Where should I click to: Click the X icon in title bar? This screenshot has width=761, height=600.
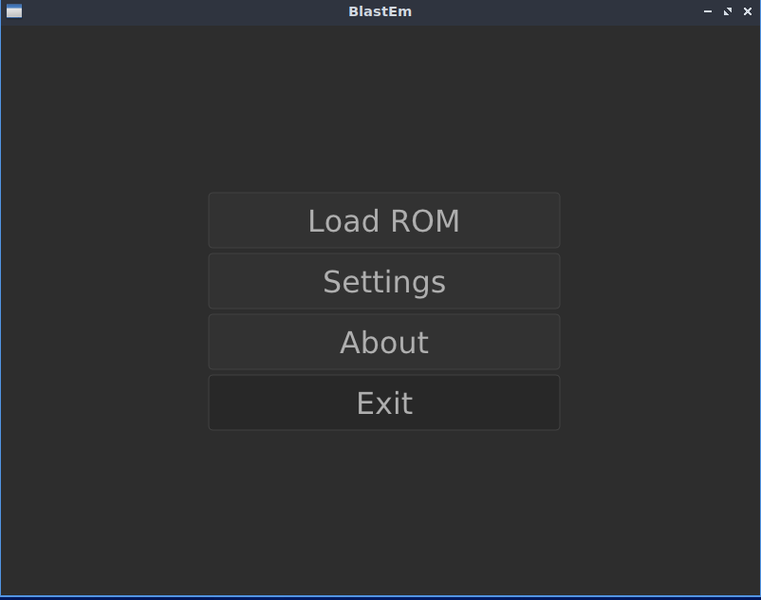click(x=747, y=12)
